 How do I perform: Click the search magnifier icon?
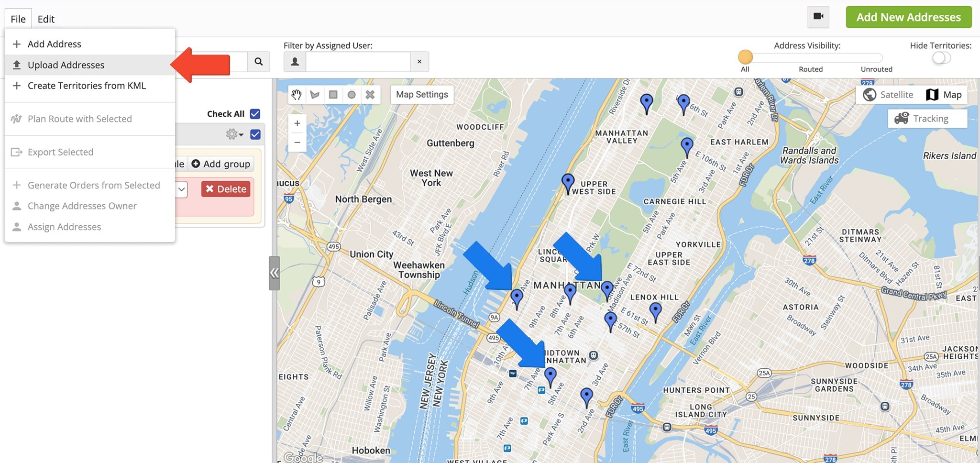point(258,62)
